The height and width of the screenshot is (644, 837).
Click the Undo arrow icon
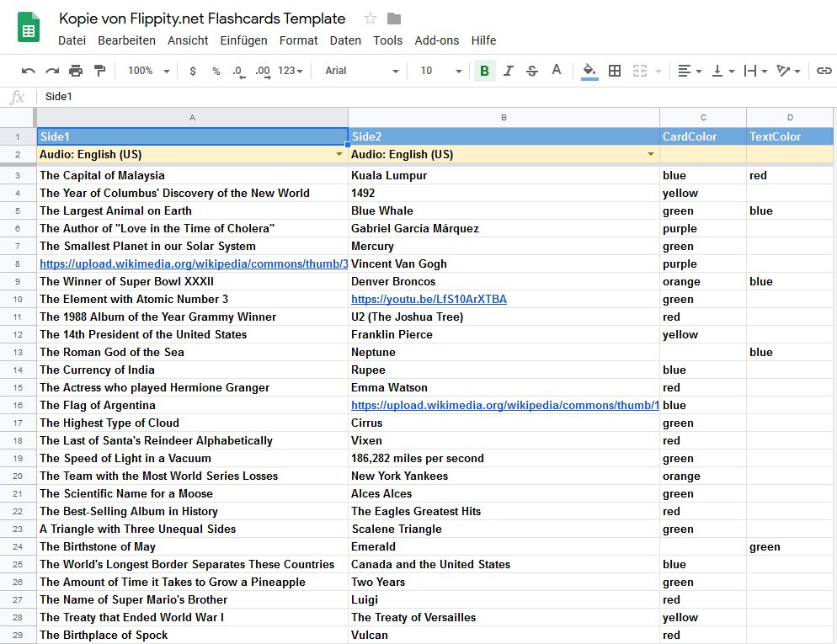[29, 71]
